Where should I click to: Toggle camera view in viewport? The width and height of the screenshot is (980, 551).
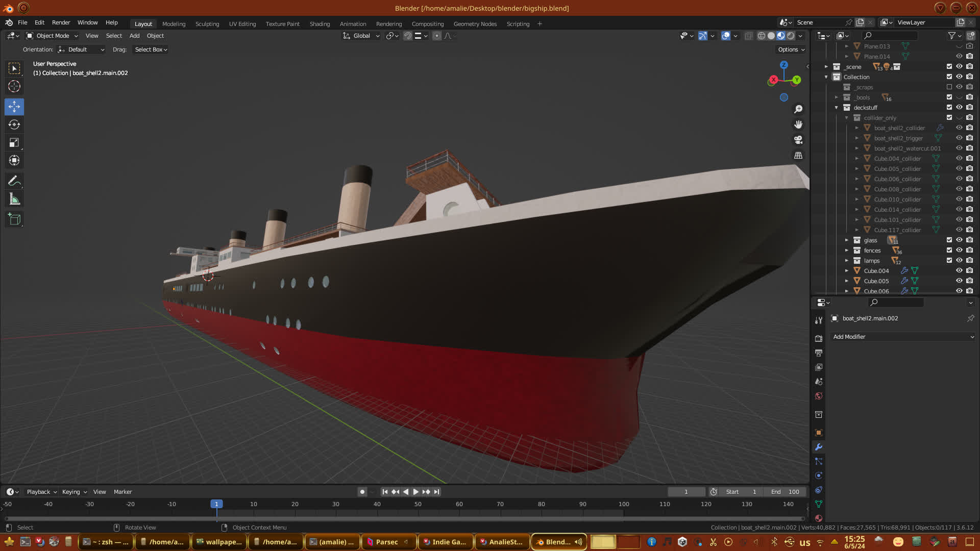click(798, 140)
